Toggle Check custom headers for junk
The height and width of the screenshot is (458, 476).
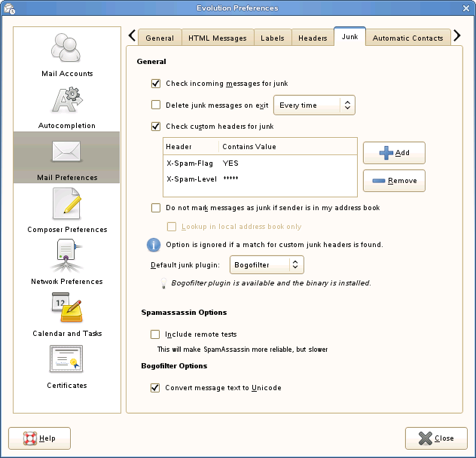click(x=156, y=127)
